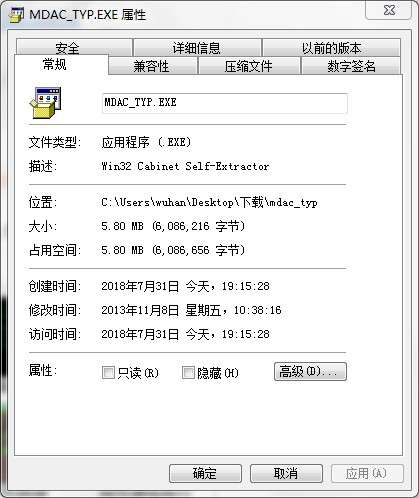The image size is (419, 498).
Task: Open the 高级 (D)... advanced attributes
Action: click(310, 372)
